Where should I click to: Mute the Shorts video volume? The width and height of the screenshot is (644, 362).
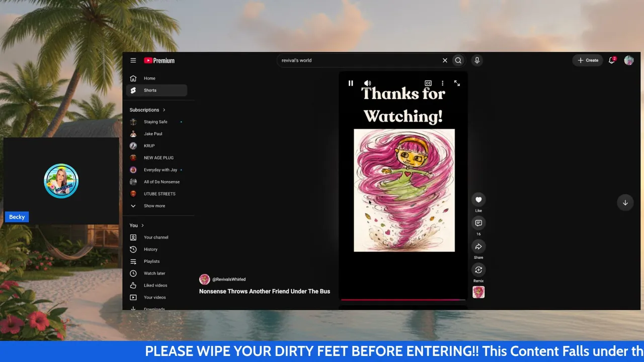point(368,83)
